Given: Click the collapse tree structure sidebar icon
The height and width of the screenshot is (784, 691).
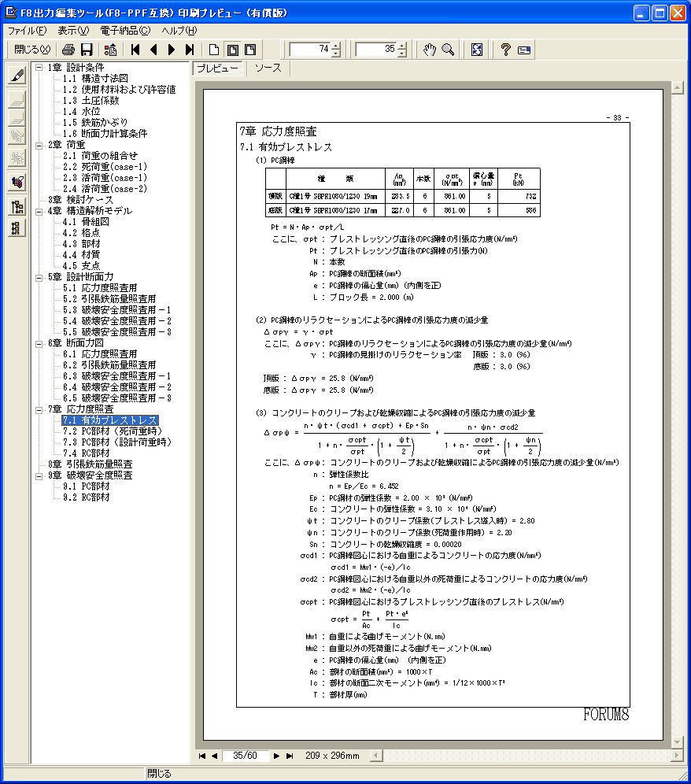Looking at the screenshot, I should tap(17, 228).
